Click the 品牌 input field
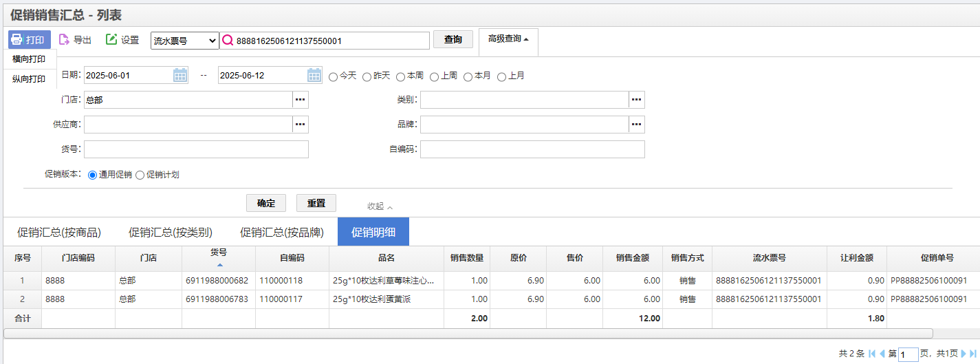 (525, 125)
